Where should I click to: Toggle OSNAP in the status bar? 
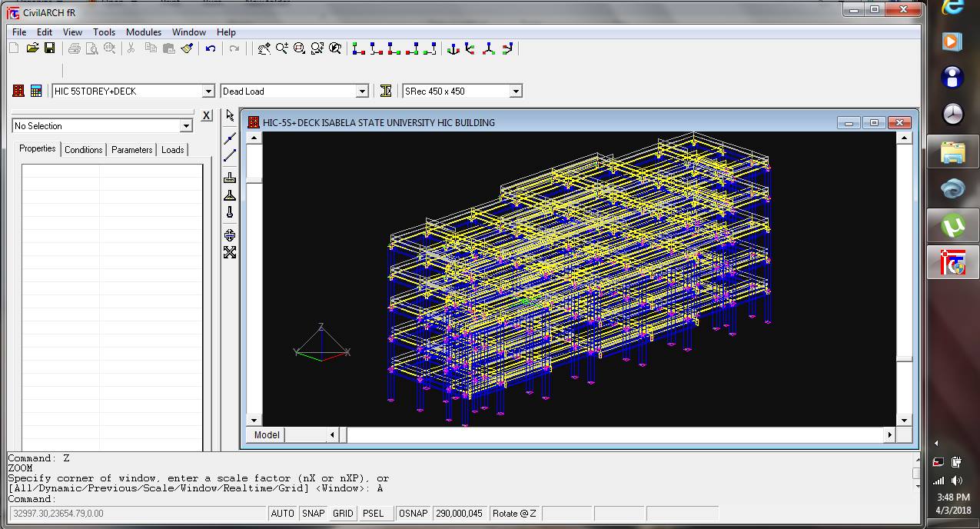414,513
